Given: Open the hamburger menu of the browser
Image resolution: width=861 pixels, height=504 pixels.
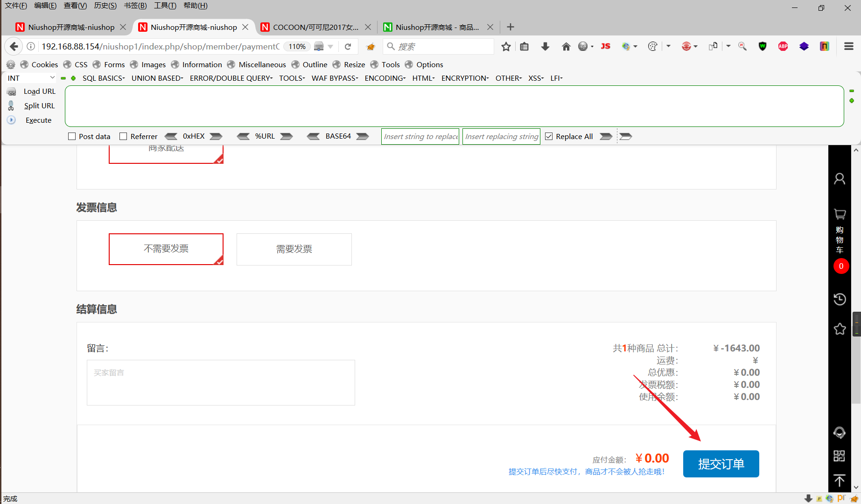Looking at the screenshot, I should 849,46.
